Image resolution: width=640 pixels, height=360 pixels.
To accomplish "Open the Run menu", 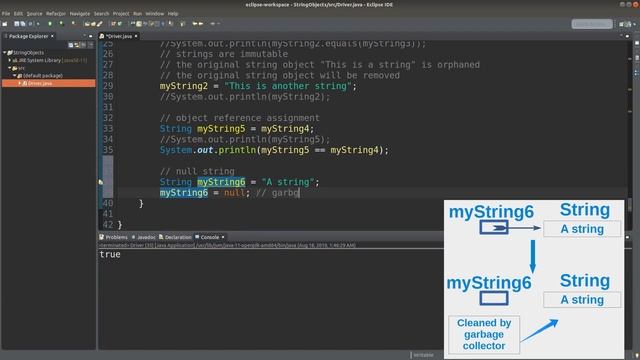I will pyautogui.click(x=138, y=13).
